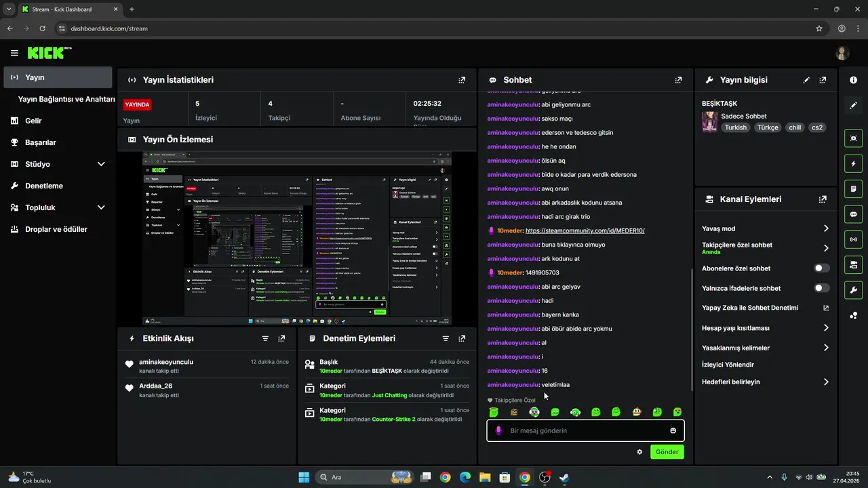Open the hamburger navigation menu
Screen dimensions: 868x488
pos(14,53)
